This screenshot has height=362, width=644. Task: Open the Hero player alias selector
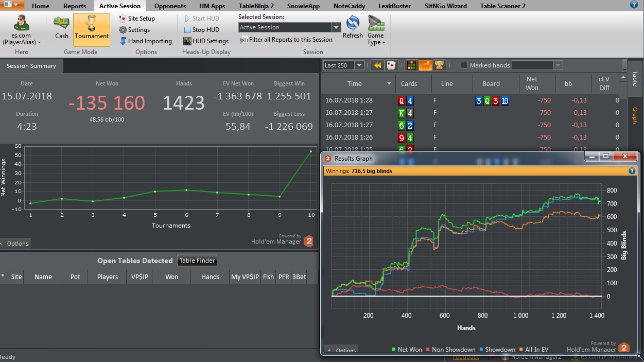[22, 30]
